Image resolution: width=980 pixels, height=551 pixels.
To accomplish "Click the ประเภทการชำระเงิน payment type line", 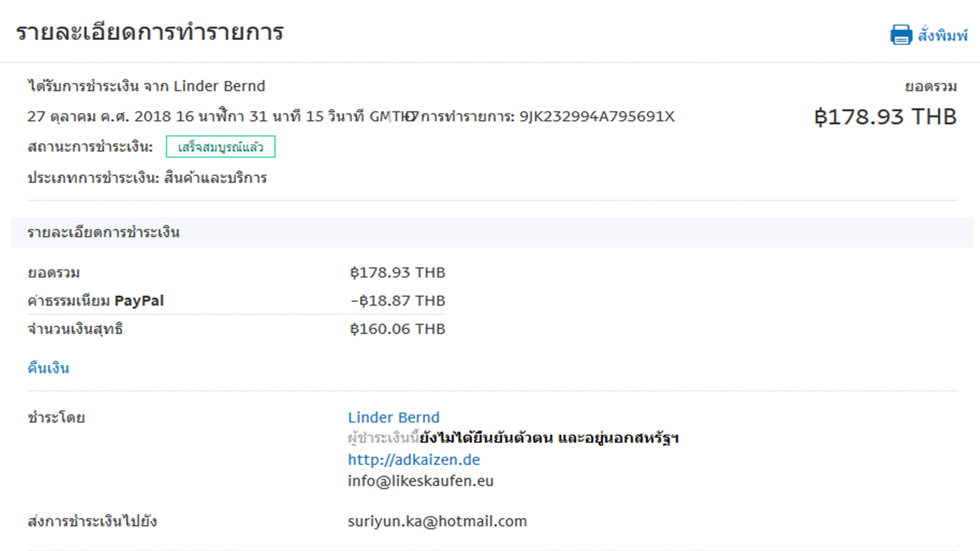I will point(147,178).
